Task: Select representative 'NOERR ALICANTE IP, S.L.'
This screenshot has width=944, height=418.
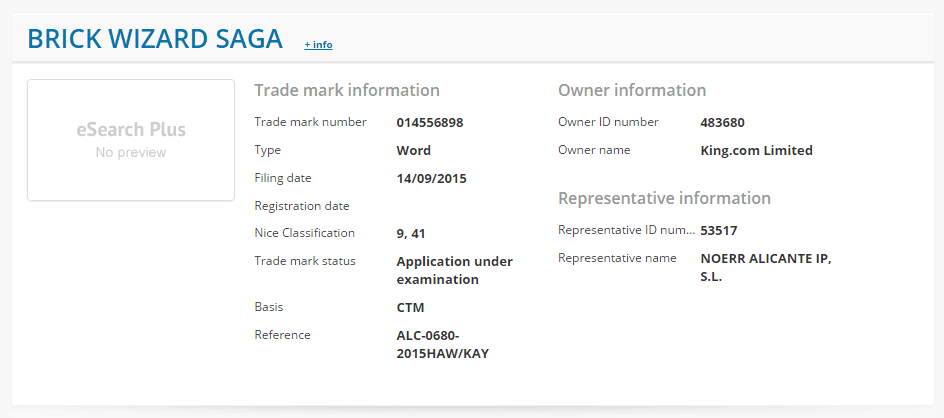Action: click(766, 268)
